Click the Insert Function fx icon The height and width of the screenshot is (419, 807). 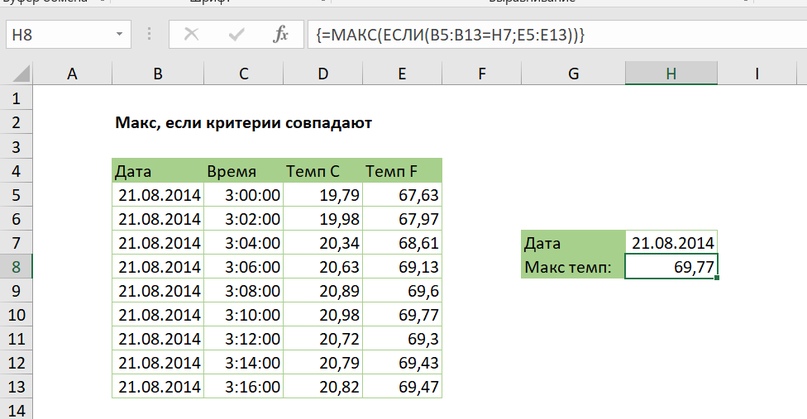(280, 34)
